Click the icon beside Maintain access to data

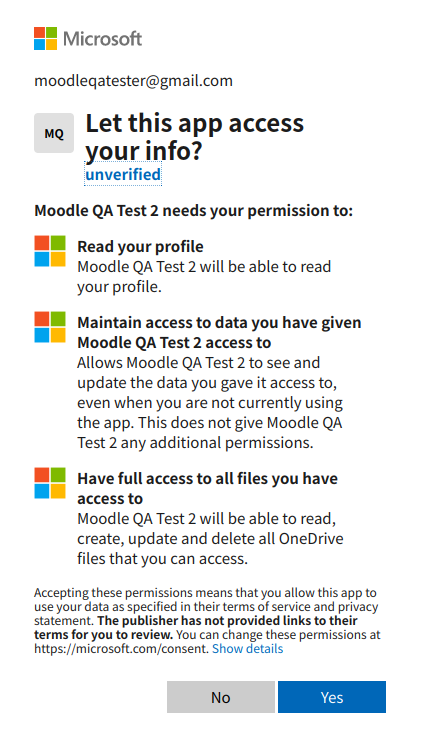click(x=50, y=327)
